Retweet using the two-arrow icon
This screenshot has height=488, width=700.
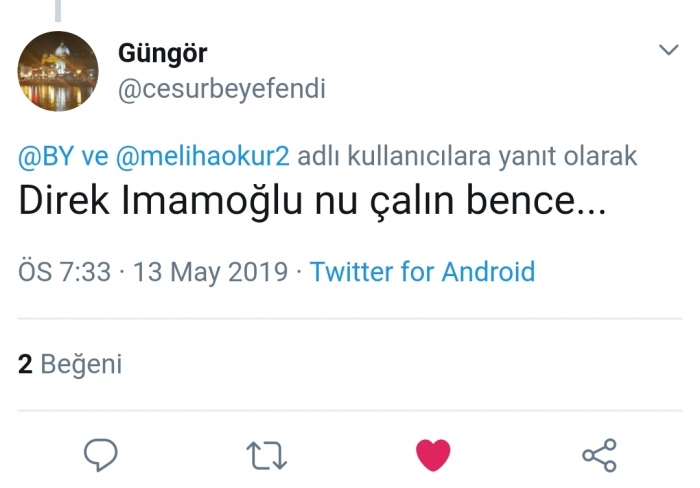tap(267, 455)
